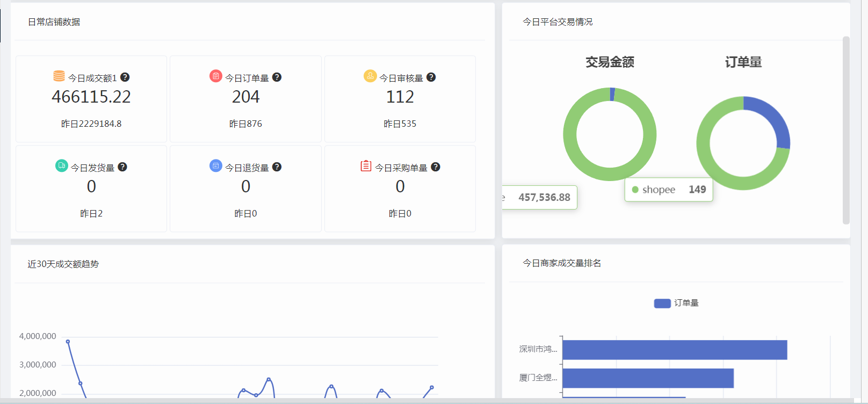Image resolution: width=868 pixels, height=404 pixels.
Task: Click the value 466115.22
Action: click(91, 97)
